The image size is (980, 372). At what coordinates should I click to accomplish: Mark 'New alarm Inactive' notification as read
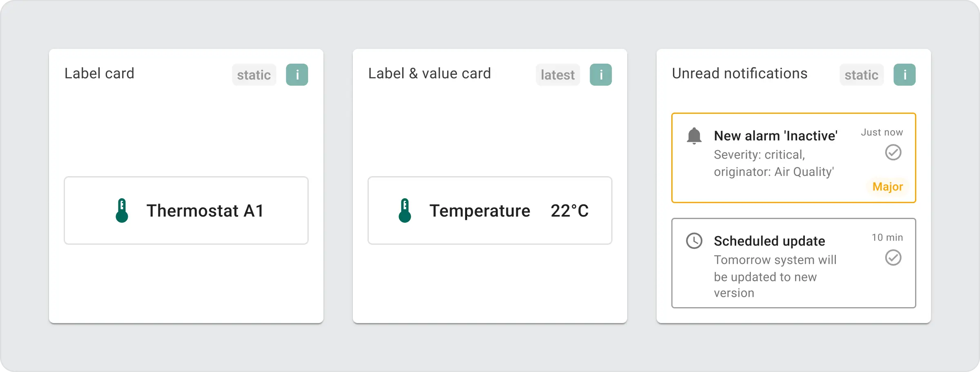[x=893, y=153]
